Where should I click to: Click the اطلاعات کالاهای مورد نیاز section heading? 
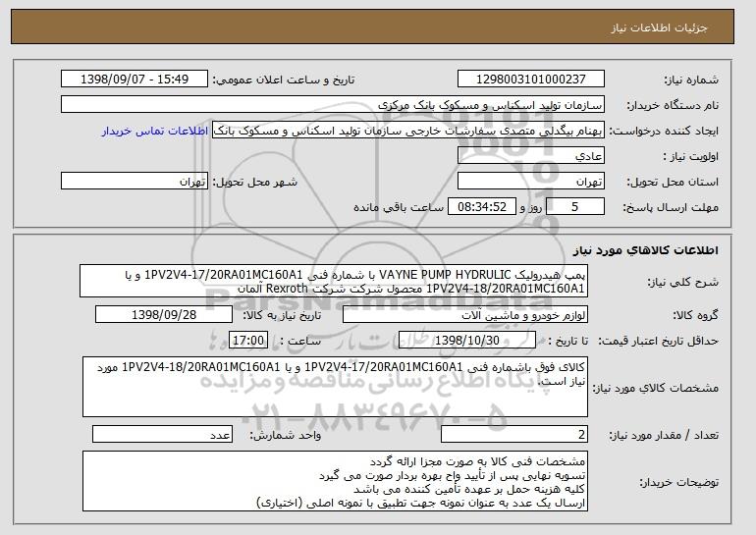pyautogui.click(x=646, y=250)
